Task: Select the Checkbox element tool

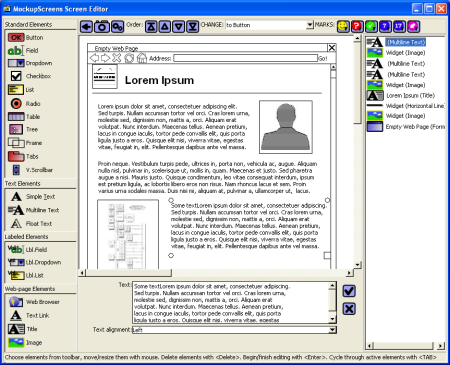Action: [x=30, y=76]
